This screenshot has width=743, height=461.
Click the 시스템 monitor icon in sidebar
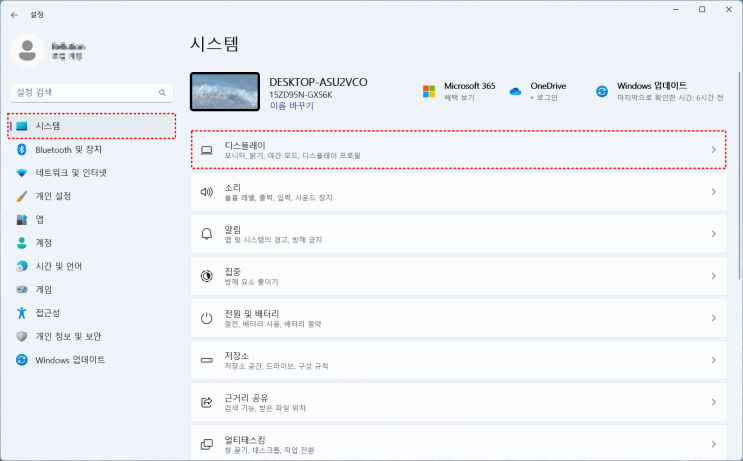click(x=22, y=126)
